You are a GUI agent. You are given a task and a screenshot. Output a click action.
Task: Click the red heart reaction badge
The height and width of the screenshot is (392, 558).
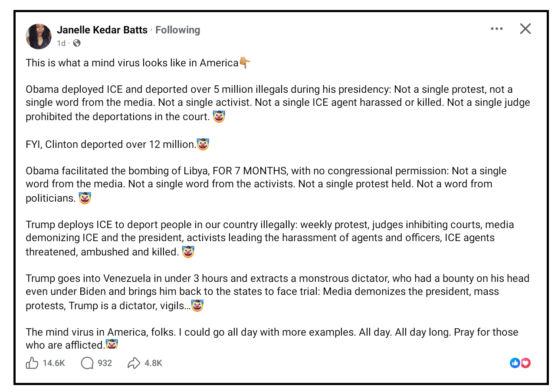525,363
